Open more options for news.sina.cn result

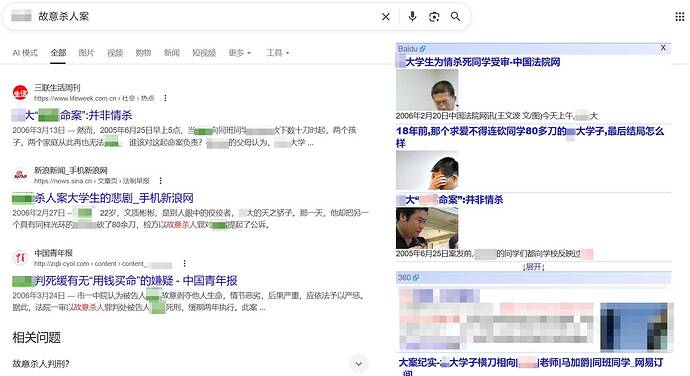(x=161, y=181)
